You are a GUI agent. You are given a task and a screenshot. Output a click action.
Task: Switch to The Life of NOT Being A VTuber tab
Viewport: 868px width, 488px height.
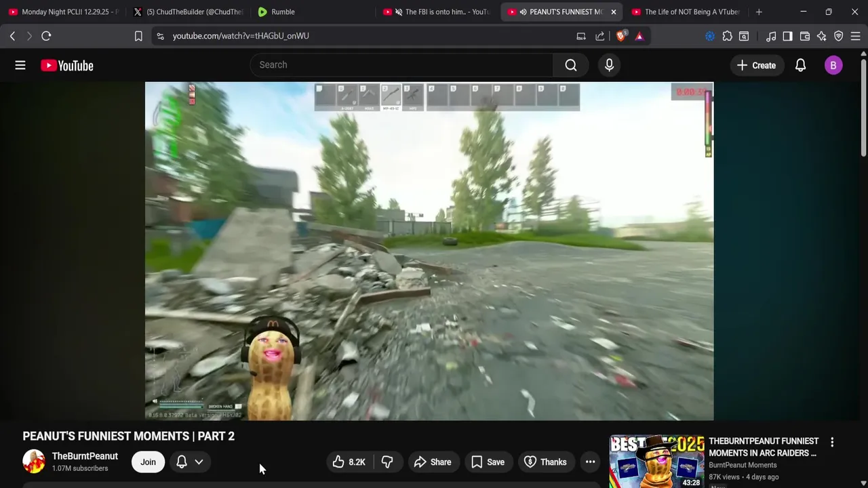tap(686, 12)
